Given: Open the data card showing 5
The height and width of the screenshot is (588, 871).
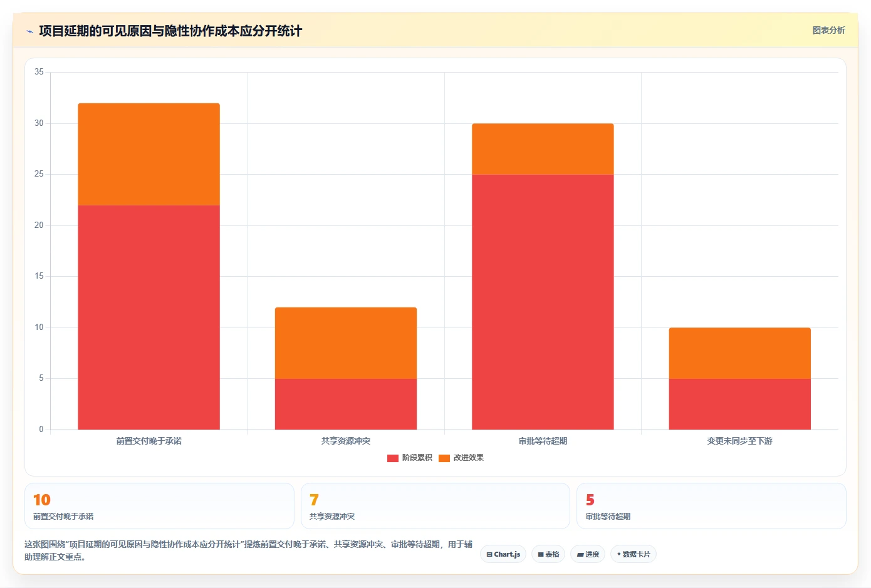Looking at the screenshot, I should [x=711, y=506].
